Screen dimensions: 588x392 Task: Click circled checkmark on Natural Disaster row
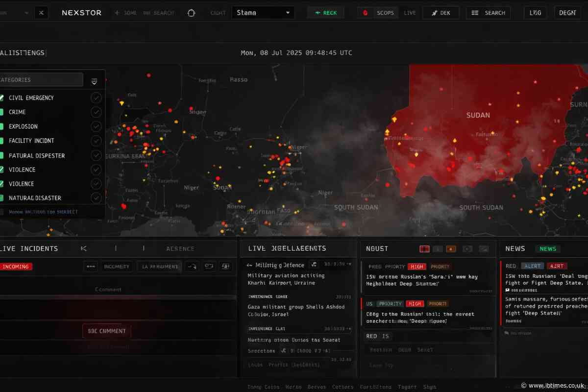(x=96, y=198)
